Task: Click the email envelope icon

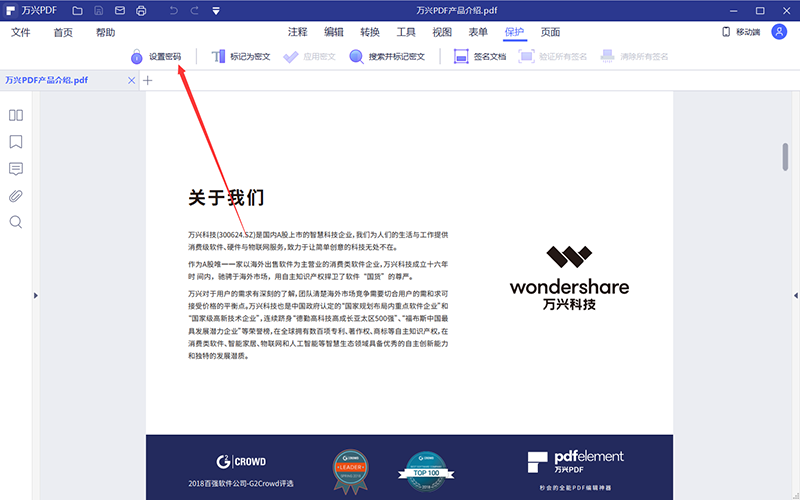Action: [x=120, y=11]
